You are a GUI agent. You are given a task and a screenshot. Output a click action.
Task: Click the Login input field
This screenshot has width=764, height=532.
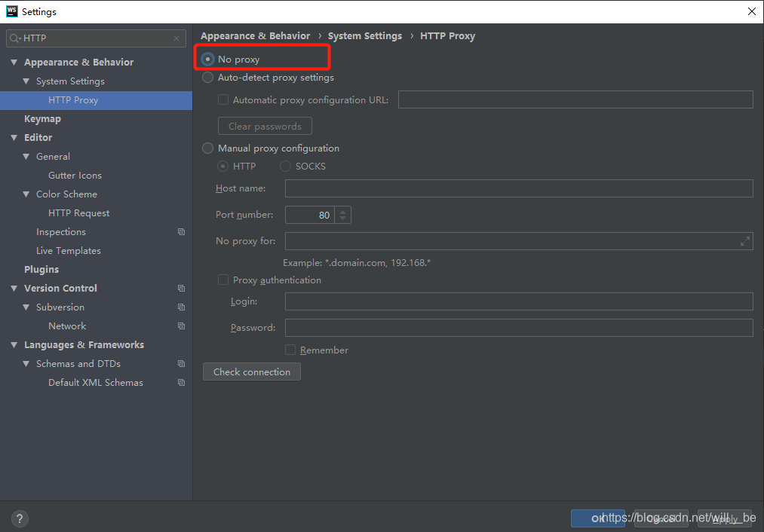pyautogui.click(x=519, y=301)
